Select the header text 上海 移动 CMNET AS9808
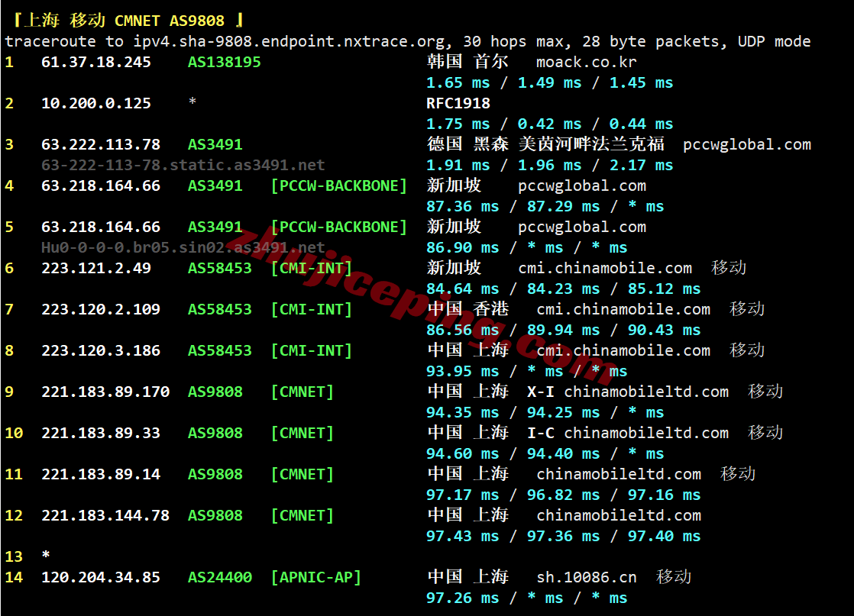Image resolution: width=854 pixels, height=616 pixels. pyautogui.click(x=125, y=21)
